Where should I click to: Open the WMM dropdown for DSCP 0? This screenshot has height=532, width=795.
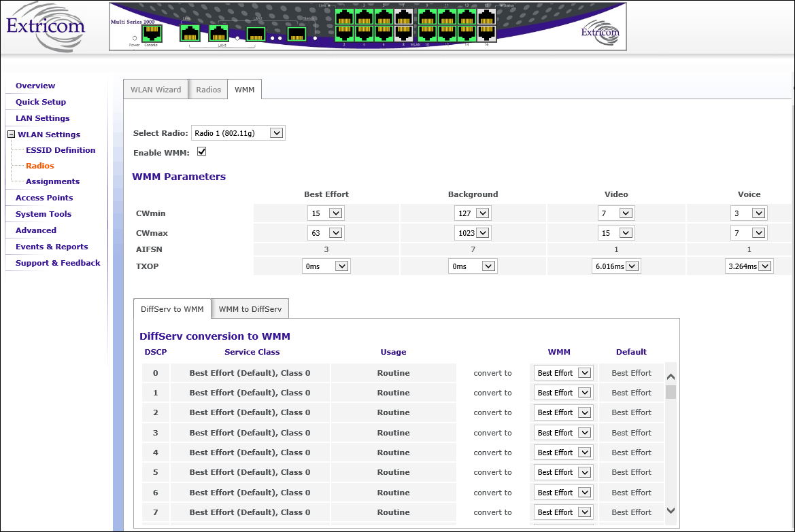[x=563, y=373]
